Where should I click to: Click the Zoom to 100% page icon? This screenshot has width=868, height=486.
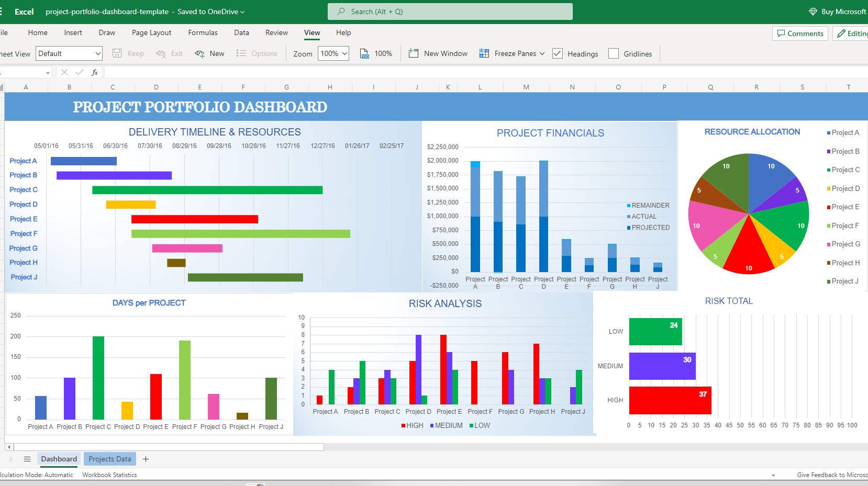[x=364, y=53]
